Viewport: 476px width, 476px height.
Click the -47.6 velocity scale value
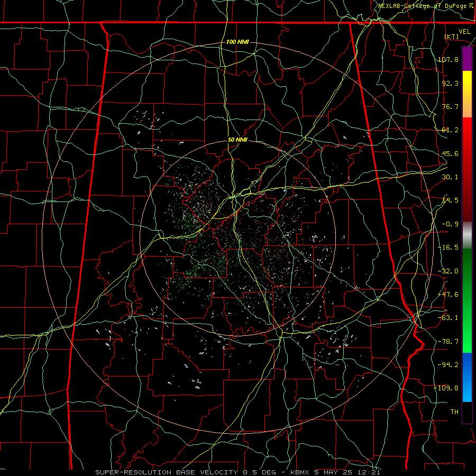448,295
